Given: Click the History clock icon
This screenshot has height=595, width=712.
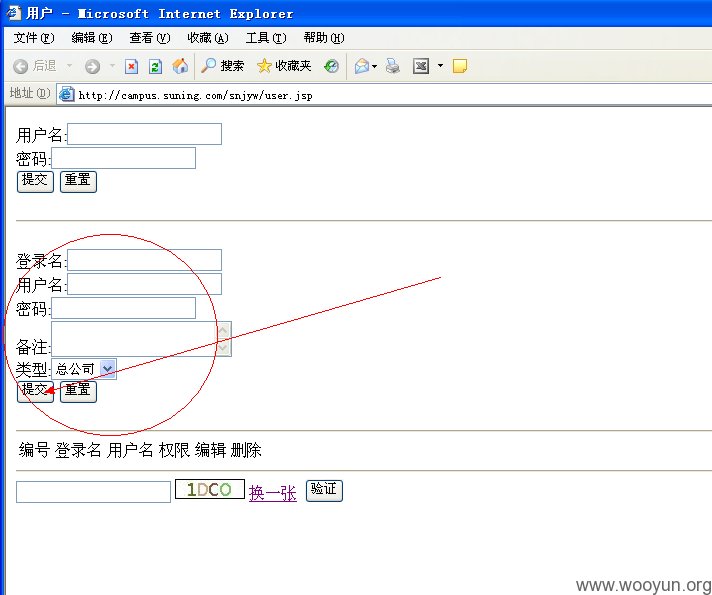Looking at the screenshot, I should tap(331, 66).
